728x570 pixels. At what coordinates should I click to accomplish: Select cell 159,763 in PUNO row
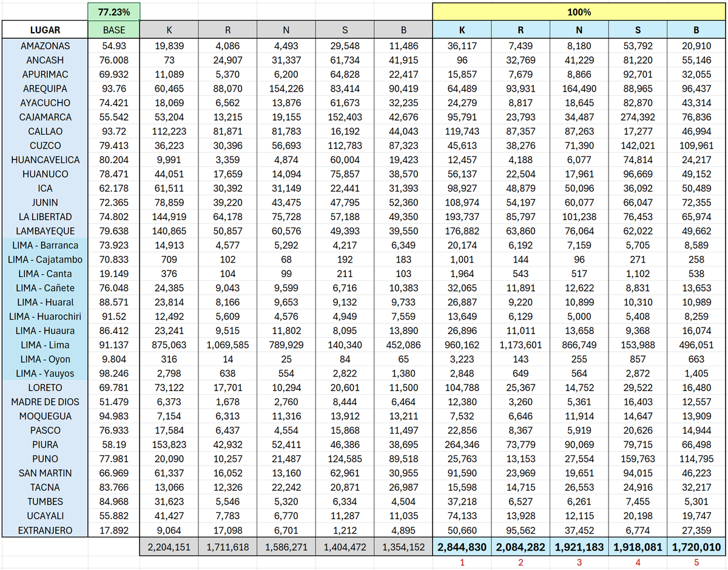[x=638, y=459]
